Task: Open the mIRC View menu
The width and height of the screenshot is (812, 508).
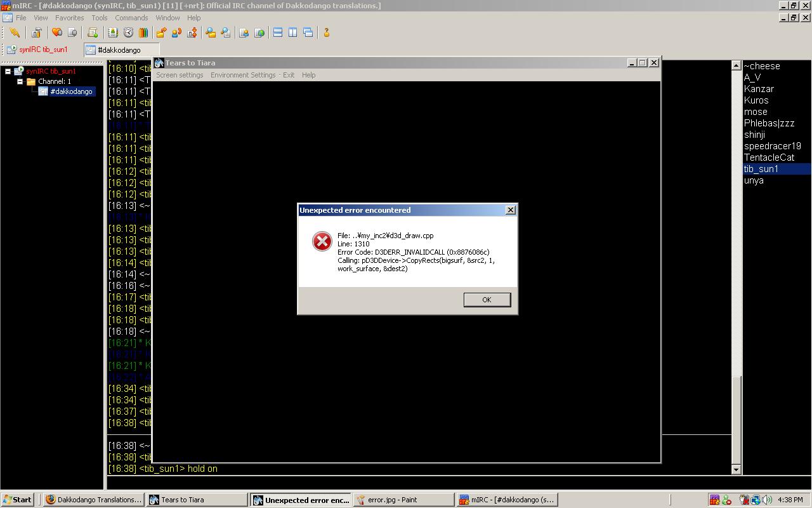Action: coord(41,18)
